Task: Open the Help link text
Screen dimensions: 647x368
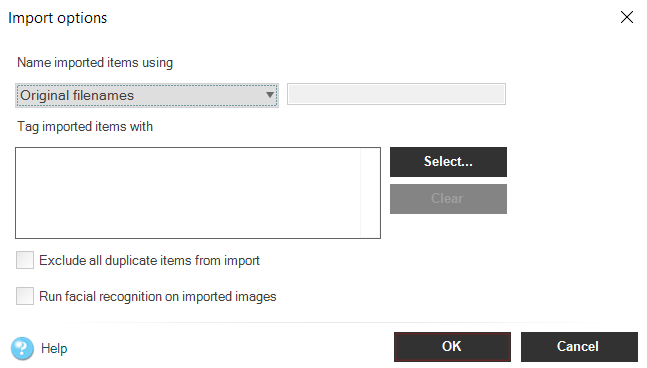Action: point(54,348)
